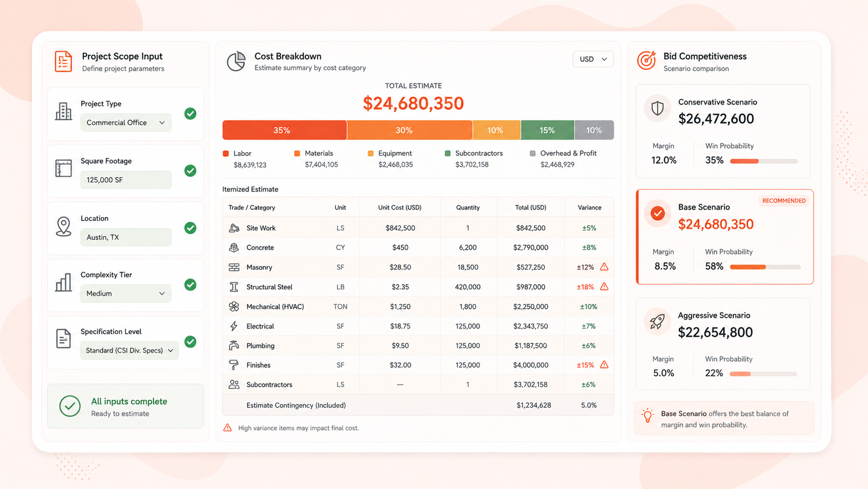Open the Commercial Office project type dropdown
Screen dimensions: 868x489
126,123
